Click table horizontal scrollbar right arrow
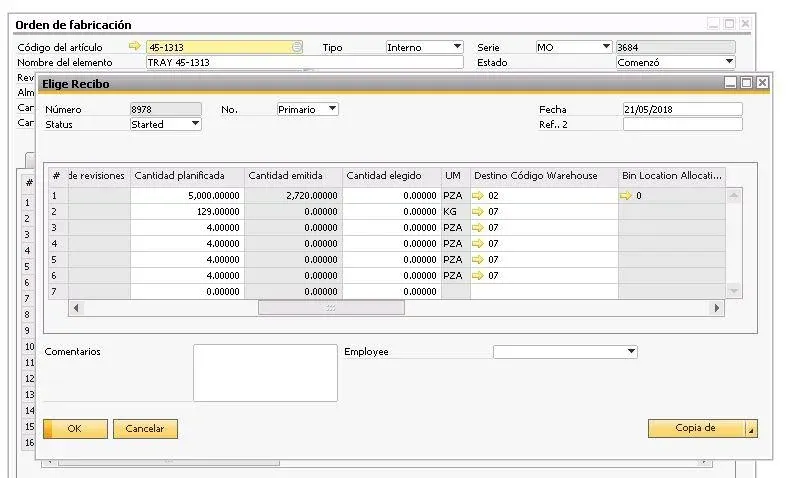This screenshot has width=789, height=478. (x=717, y=308)
